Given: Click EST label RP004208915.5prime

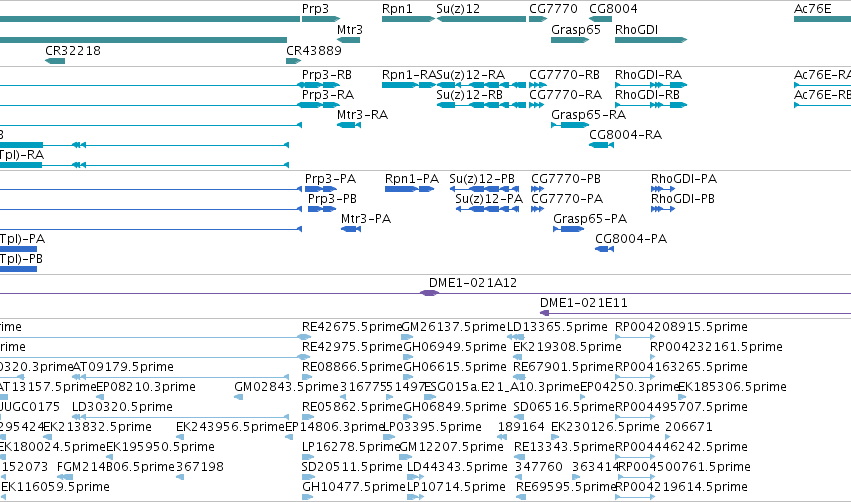Looking at the screenshot, I should (x=681, y=327).
